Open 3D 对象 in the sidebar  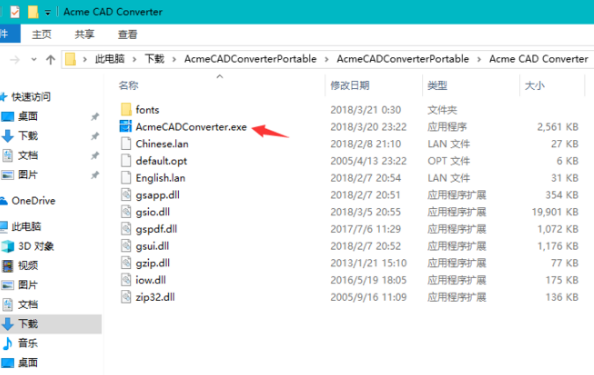[36, 246]
